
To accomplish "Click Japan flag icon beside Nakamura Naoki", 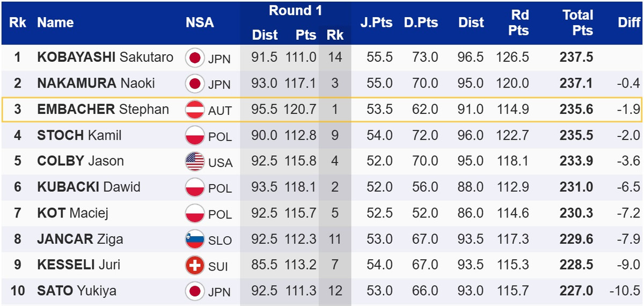I will (194, 84).
